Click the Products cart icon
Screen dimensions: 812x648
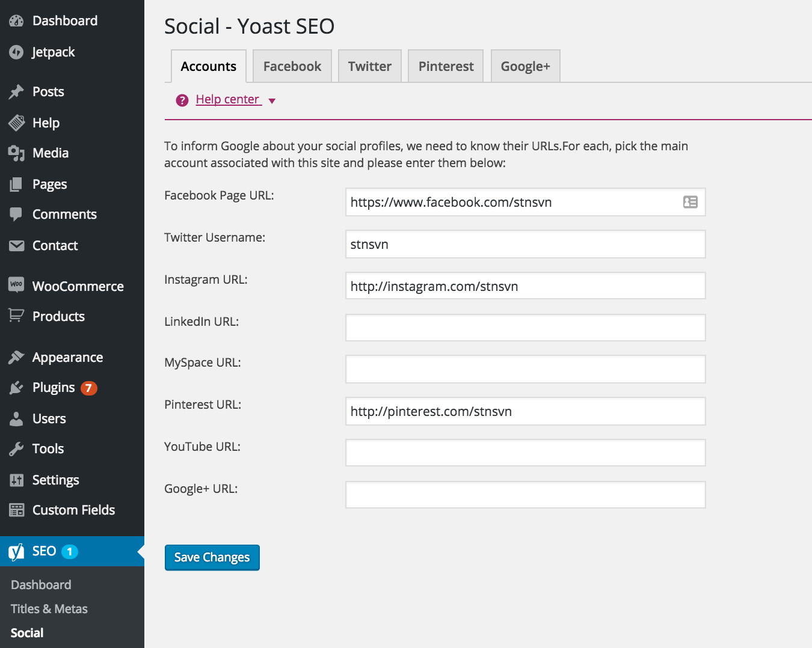pyautogui.click(x=16, y=316)
